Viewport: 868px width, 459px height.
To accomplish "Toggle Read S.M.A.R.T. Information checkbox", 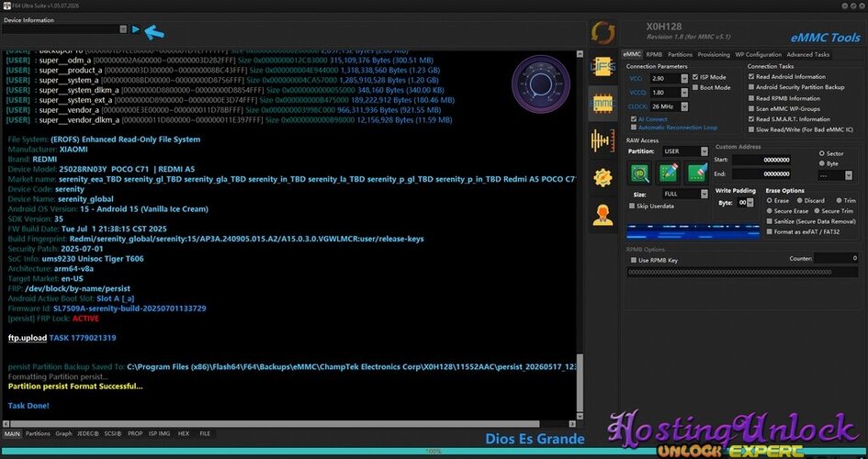I will (x=751, y=119).
